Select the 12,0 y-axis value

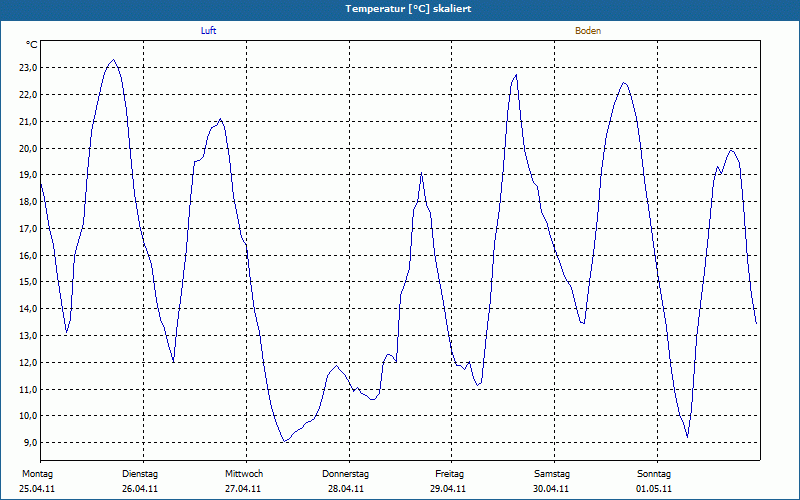click(28, 363)
